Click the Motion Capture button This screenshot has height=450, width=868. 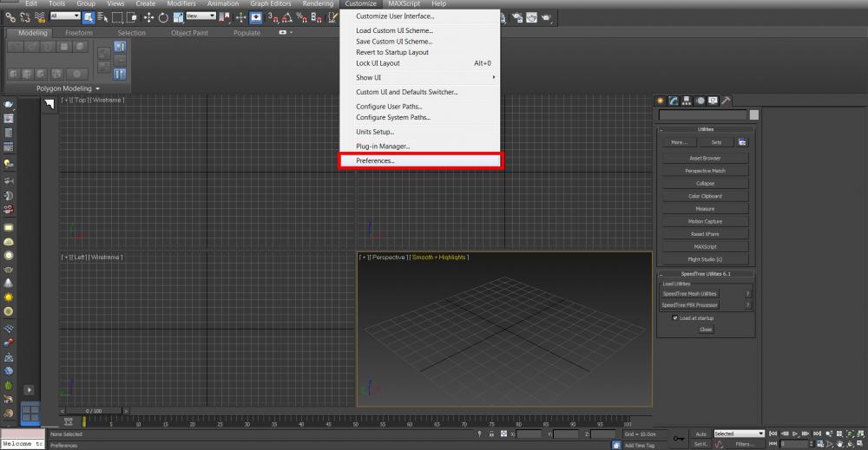pos(705,221)
